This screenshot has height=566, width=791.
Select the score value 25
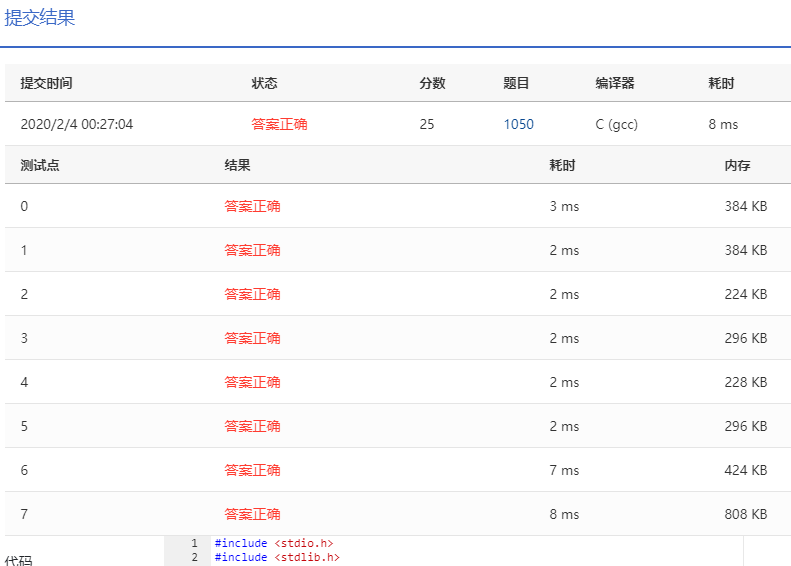click(x=427, y=124)
